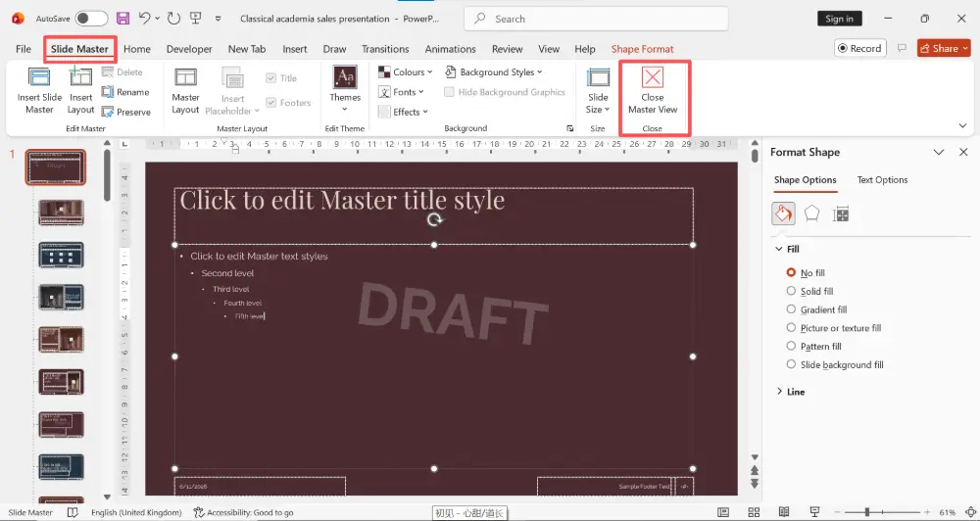Select Pattern fill option

791,346
